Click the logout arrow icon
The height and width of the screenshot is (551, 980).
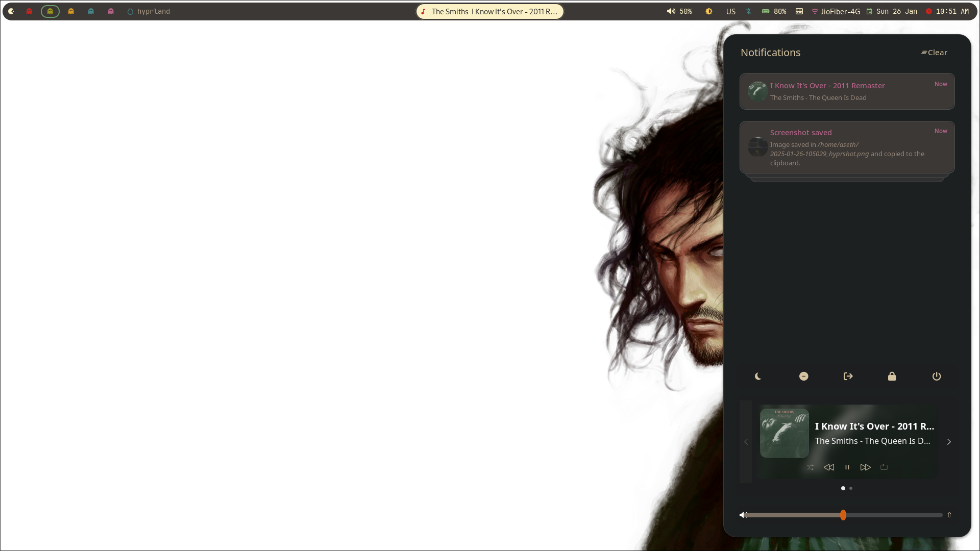click(x=848, y=377)
